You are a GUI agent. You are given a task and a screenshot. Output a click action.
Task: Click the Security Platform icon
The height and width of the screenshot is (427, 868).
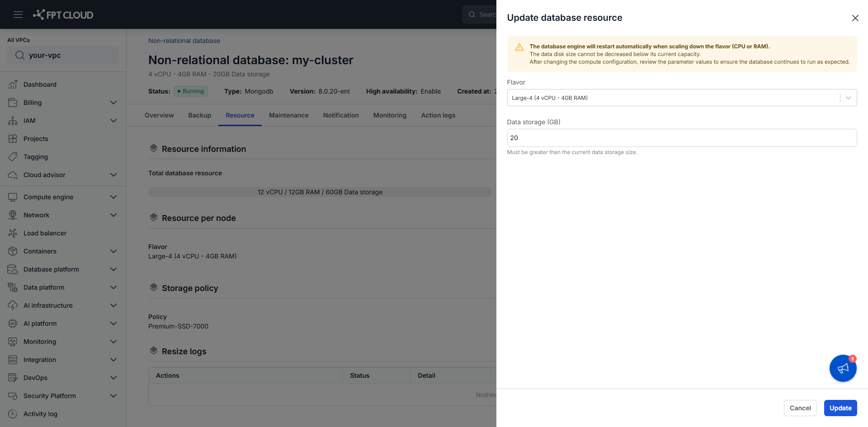click(13, 396)
